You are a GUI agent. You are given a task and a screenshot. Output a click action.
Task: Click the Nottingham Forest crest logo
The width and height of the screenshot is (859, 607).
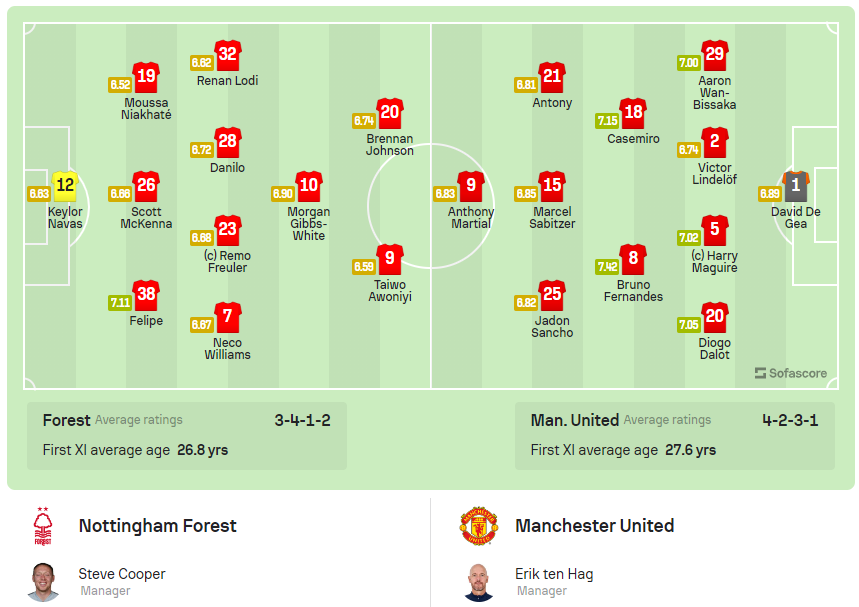41,526
